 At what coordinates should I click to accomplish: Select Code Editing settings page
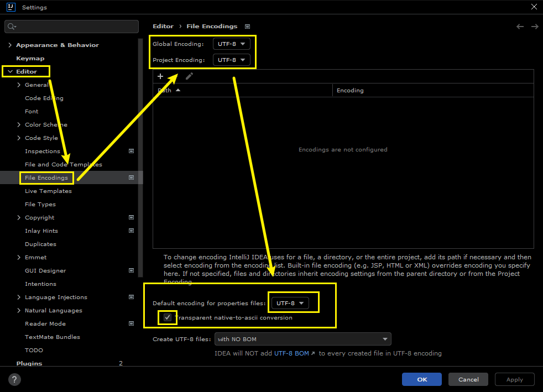coord(44,98)
